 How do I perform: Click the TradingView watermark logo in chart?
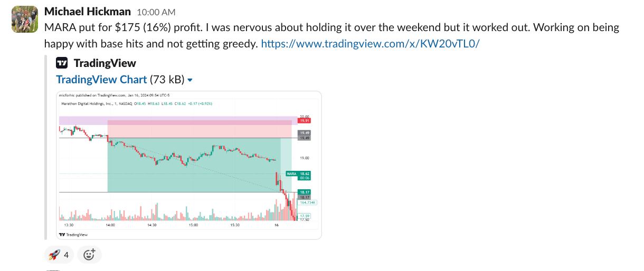(73, 235)
